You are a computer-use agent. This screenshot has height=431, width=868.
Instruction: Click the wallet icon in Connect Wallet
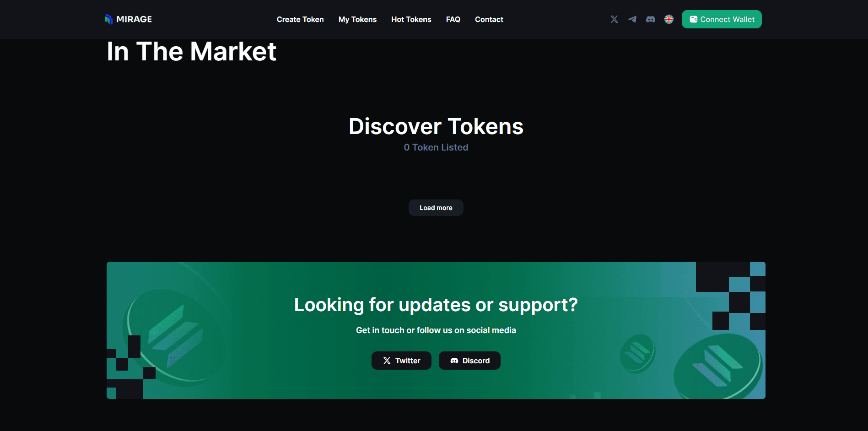tap(694, 19)
